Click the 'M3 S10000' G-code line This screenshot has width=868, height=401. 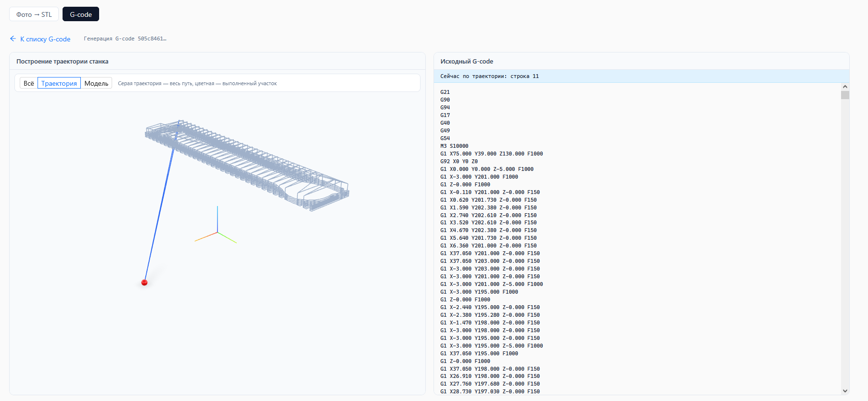click(x=454, y=146)
